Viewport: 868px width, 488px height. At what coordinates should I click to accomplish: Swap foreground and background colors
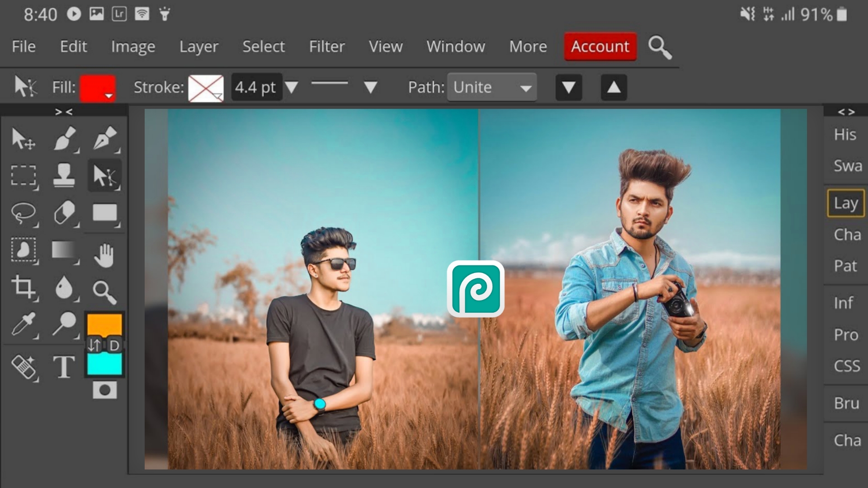[x=94, y=346]
